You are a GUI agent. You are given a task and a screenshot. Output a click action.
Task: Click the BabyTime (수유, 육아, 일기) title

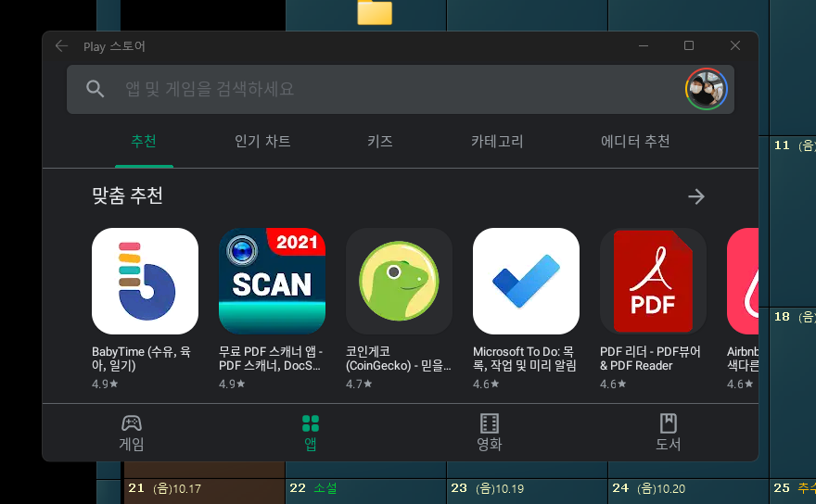[x=142, y=359]
